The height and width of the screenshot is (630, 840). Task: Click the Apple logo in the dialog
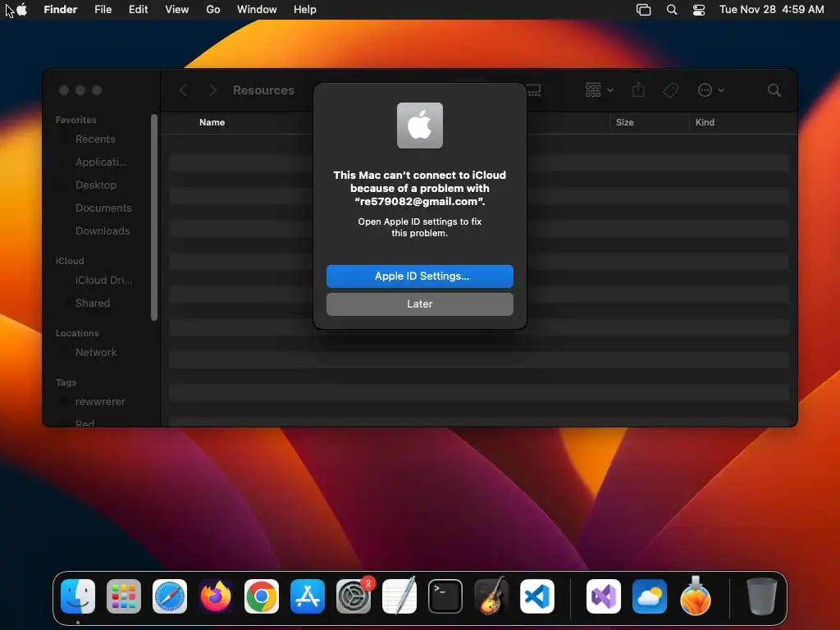(x=420, y=126)
